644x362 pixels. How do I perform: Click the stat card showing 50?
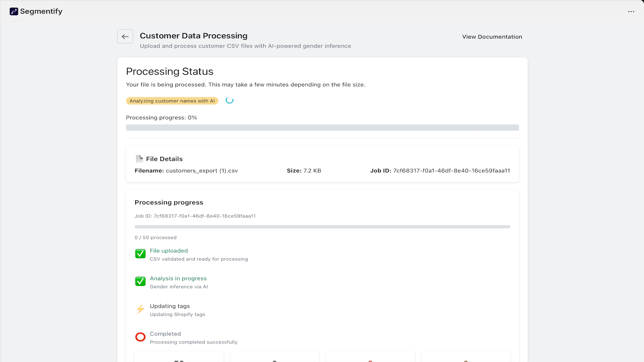(x=179, y=358)
